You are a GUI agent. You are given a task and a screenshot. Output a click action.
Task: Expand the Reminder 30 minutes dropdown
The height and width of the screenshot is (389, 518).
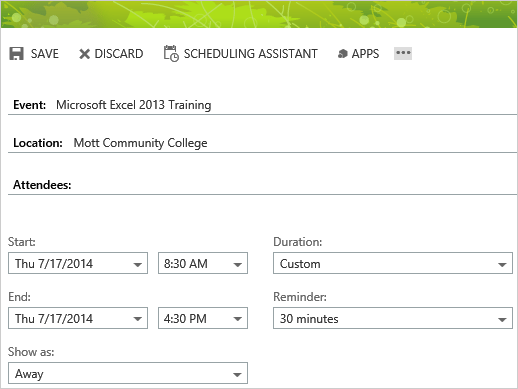(x=393, y=318)
